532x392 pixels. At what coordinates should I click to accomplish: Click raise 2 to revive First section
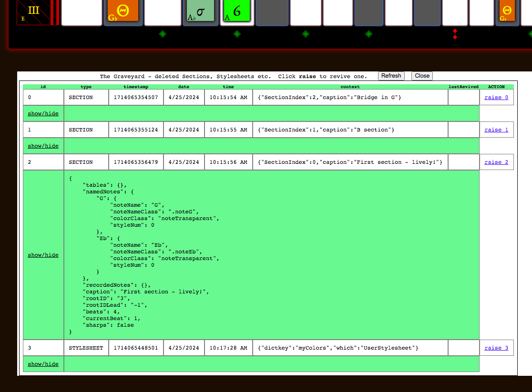[x=496, y=162]
